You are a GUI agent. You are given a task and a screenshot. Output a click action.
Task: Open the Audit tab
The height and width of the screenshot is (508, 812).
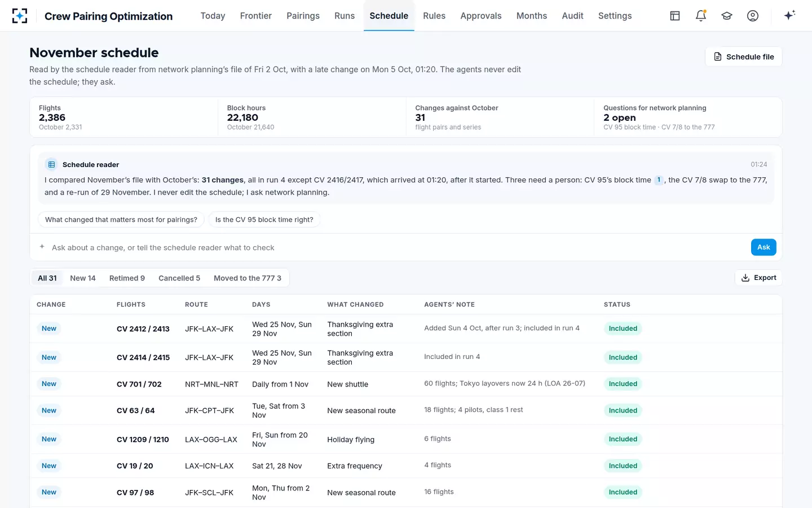point(572,16)
